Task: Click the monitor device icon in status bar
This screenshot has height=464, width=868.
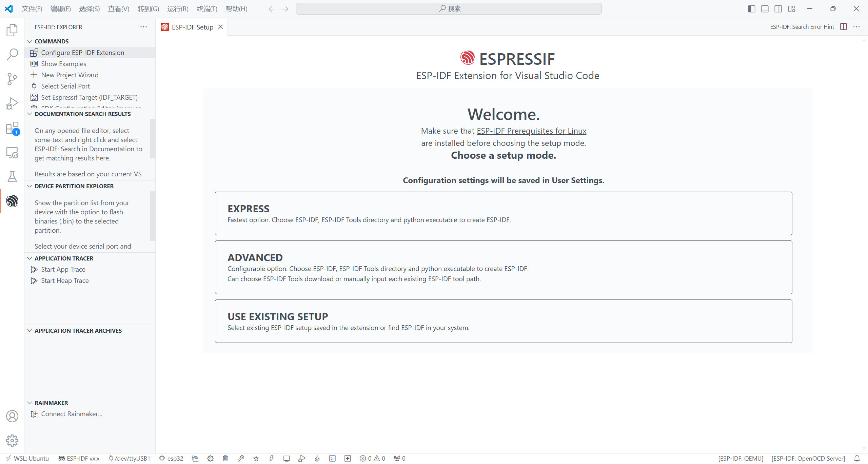Action: point(287,458)
